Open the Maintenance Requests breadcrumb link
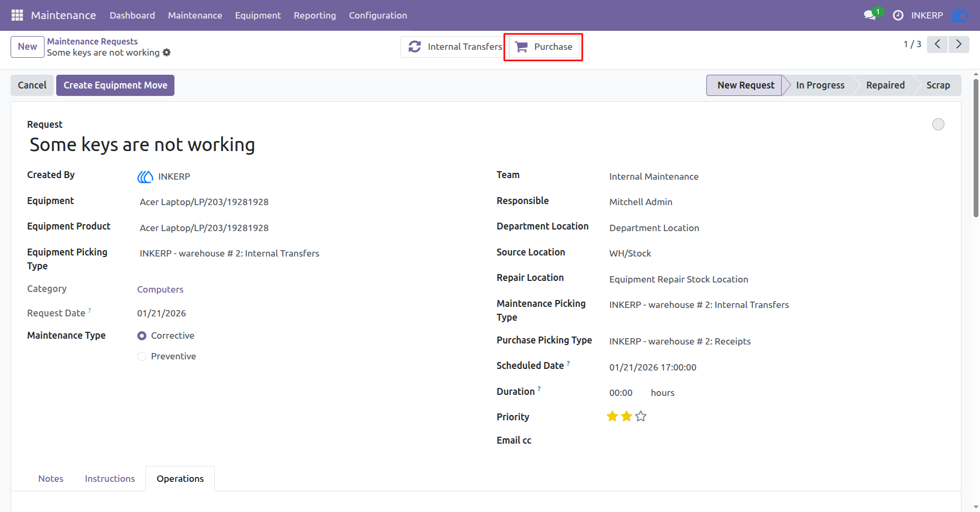 (x=92, y=41)
